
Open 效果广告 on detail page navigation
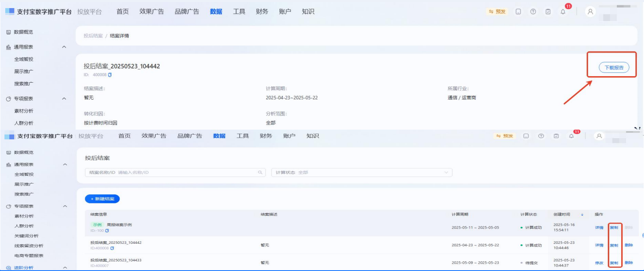[151, 11]
